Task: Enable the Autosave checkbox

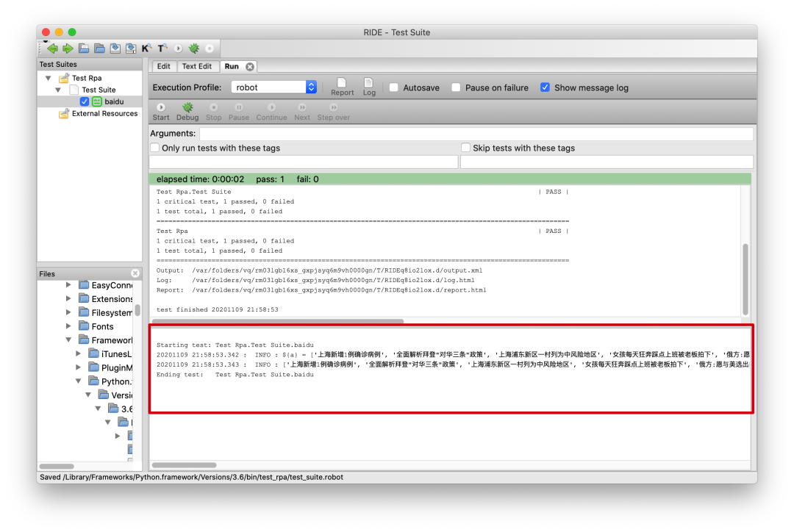Action: (x=394, y=87)
